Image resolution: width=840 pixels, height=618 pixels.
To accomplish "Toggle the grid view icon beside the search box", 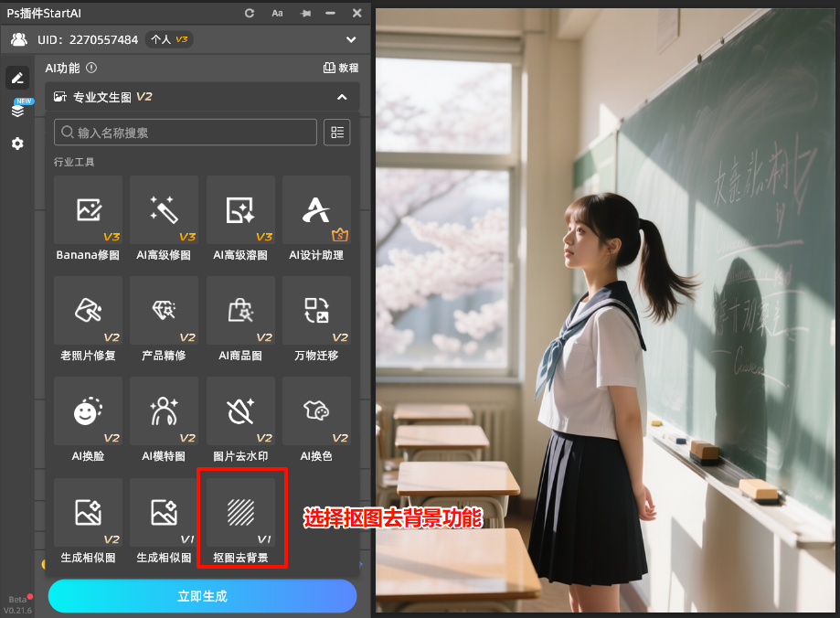I will pos(336,132).
